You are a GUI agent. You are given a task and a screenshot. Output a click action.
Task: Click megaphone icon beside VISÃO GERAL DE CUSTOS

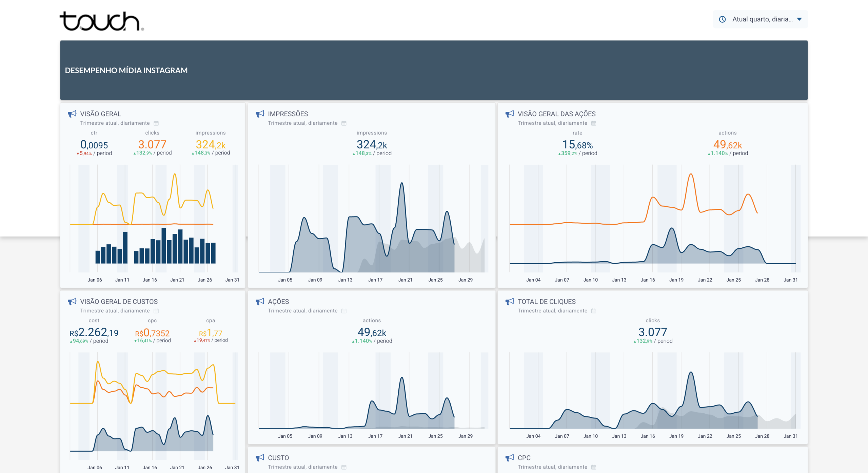point(72,302)
